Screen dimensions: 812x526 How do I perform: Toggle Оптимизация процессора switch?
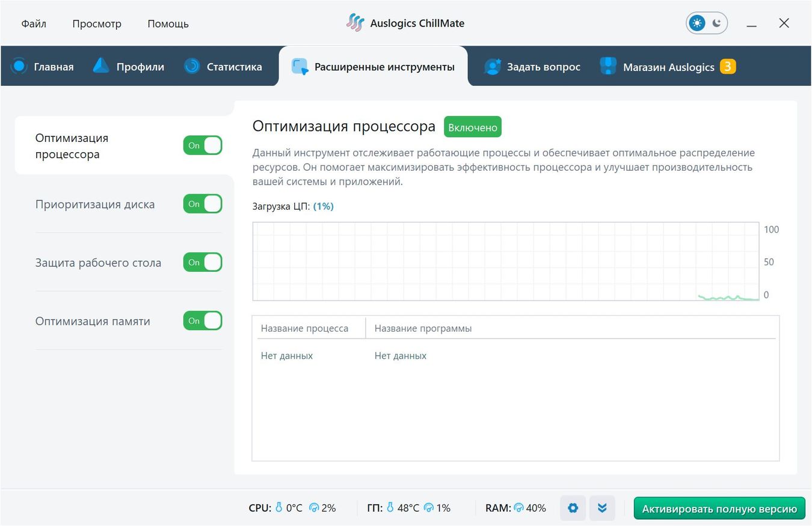click(x=203, y=145)
